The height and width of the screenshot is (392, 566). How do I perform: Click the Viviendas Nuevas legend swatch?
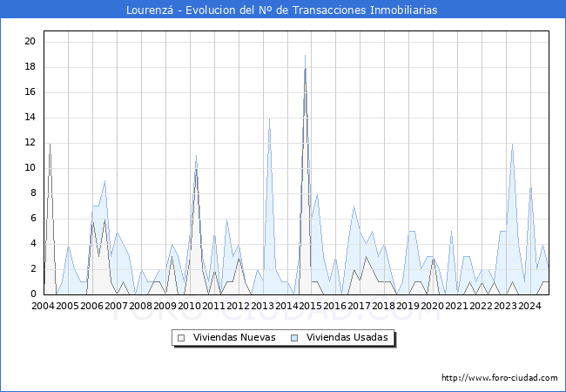pos(182,338)
